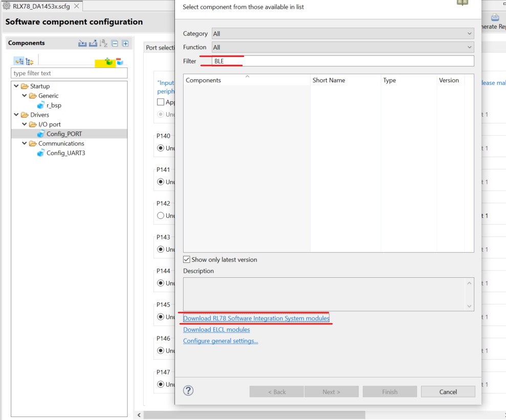Click the Config_UART3 component cube icon
The height and width of the screenshot is (420, 506).
pos(40,153)
